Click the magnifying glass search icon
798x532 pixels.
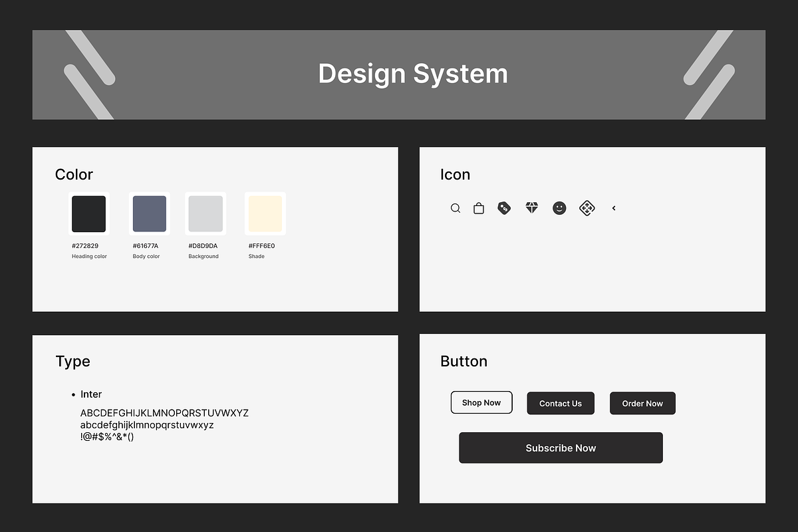pos(456,208)
